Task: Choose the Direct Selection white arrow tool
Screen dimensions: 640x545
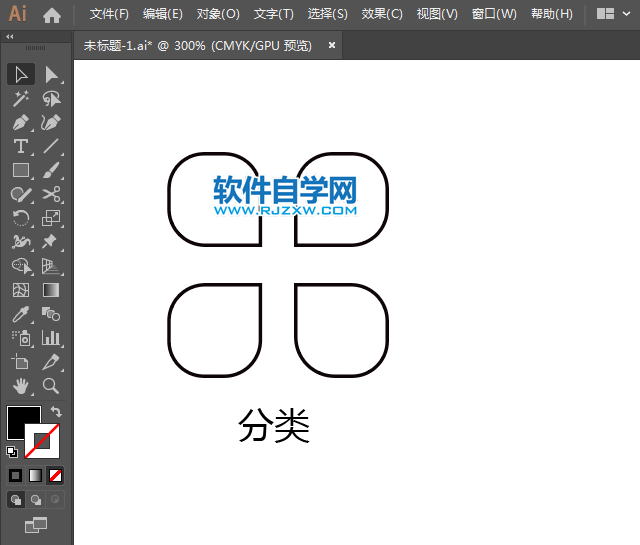Action: tap(51, 75)
